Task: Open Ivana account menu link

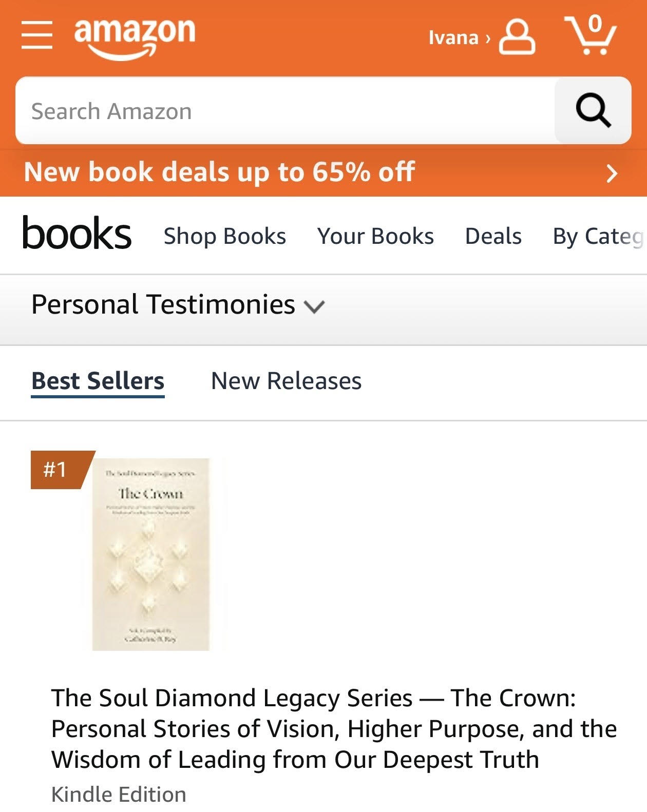Action: (x=458, y=38)
